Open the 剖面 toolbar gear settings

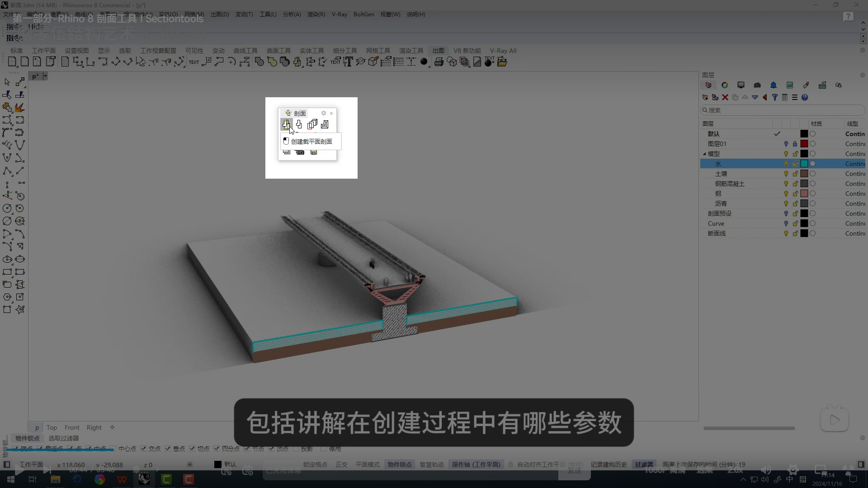click(323, 113)
